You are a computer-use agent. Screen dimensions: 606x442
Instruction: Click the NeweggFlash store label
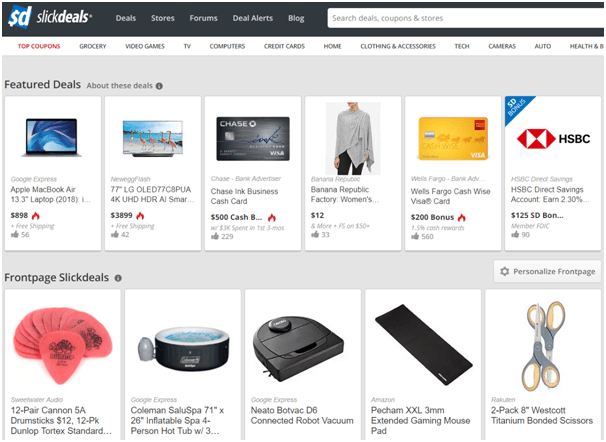(131, 179)
